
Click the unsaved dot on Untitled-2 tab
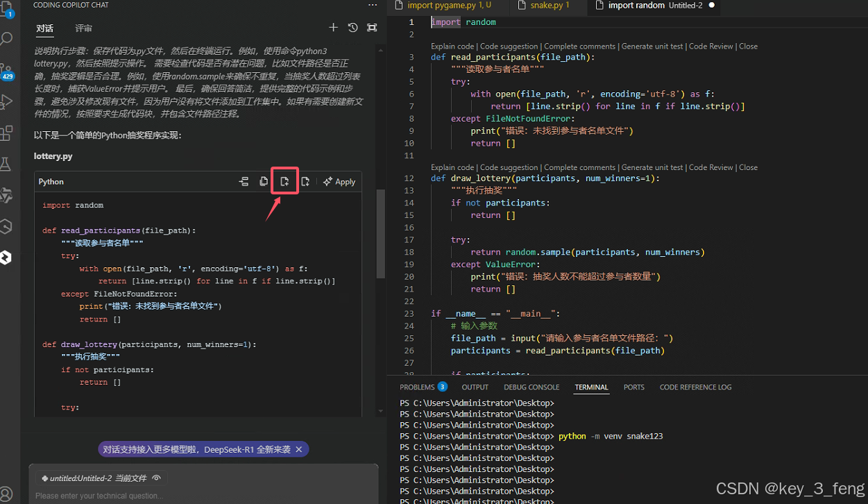pos(712,6)
